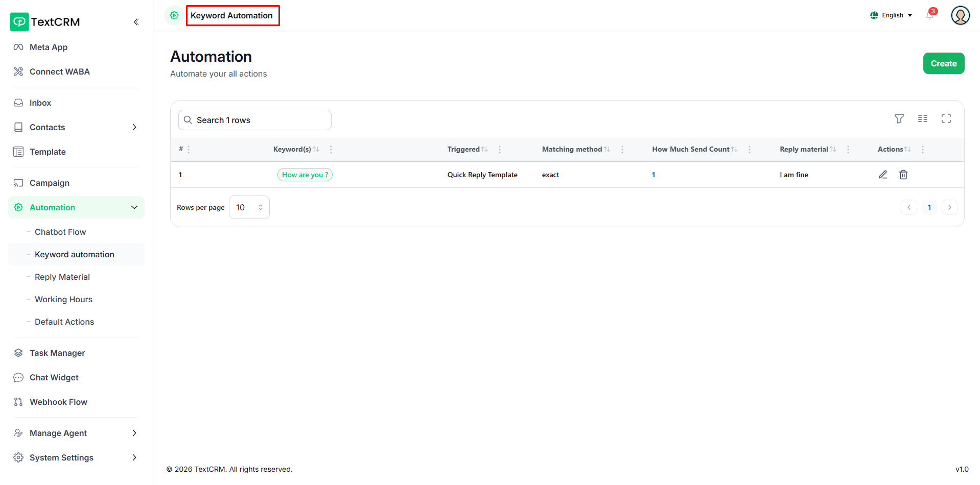Screen dimensions: 980x485
Task: Click the Search 1 rows field
Action: [255, 120]
